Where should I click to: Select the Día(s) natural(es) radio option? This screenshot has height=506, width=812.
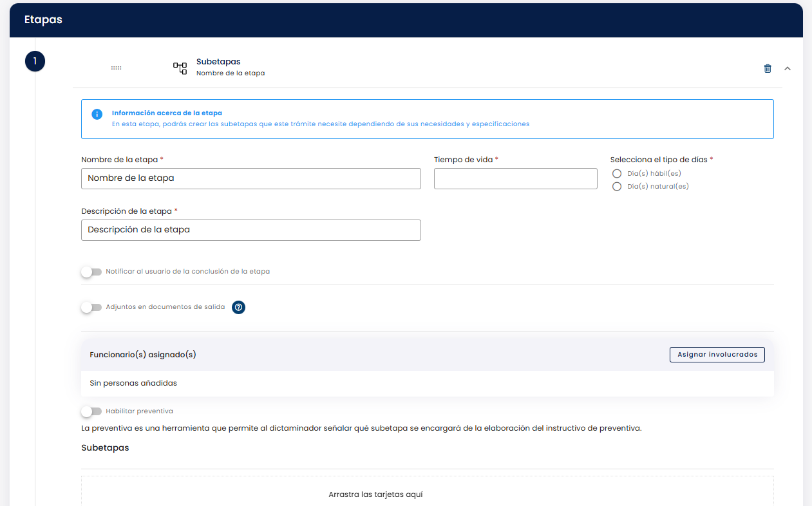[x=617, y=187]
